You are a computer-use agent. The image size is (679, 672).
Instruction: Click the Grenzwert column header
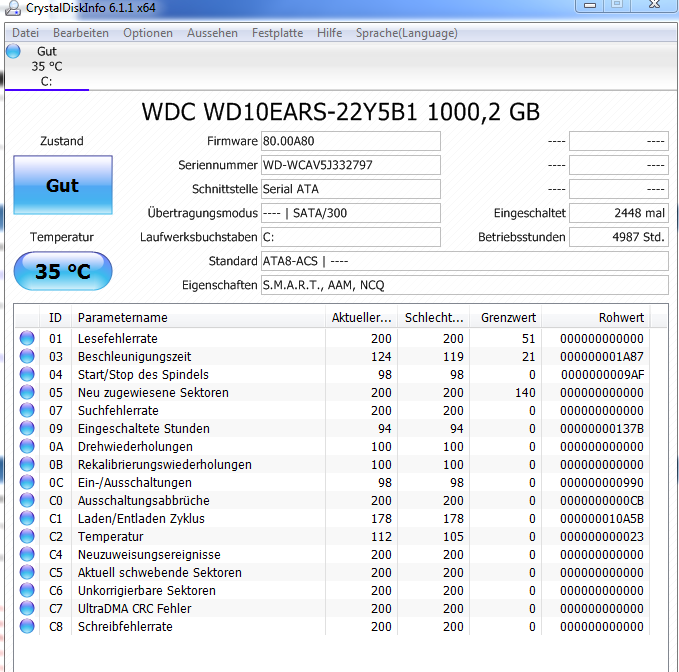[505, 317]
